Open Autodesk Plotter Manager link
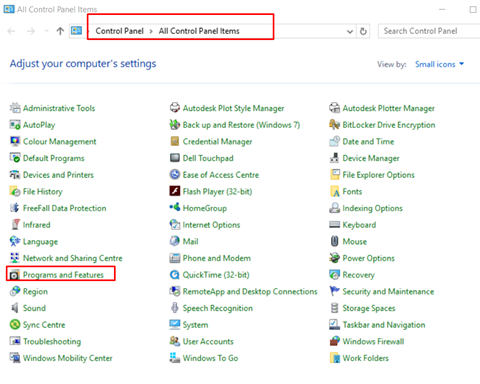 (x=389, y=108)
